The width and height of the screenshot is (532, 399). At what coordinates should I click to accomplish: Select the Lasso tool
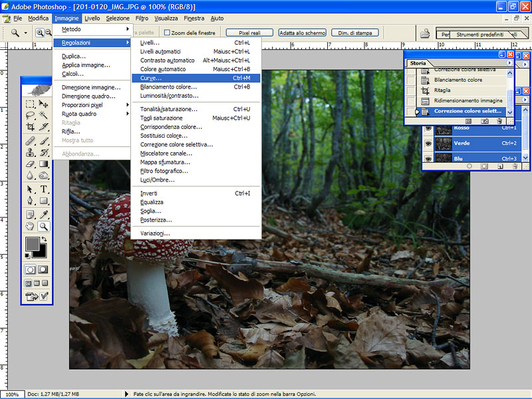(30, 115)
